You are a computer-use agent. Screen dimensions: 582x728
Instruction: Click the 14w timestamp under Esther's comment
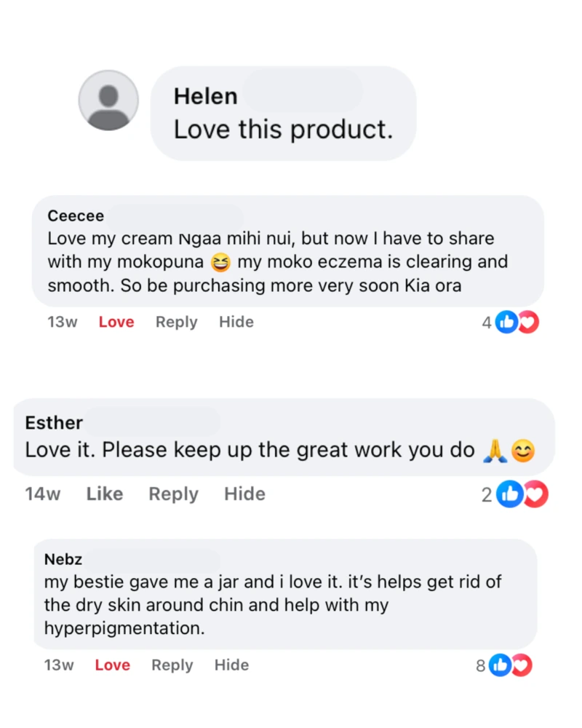[43, 494]
